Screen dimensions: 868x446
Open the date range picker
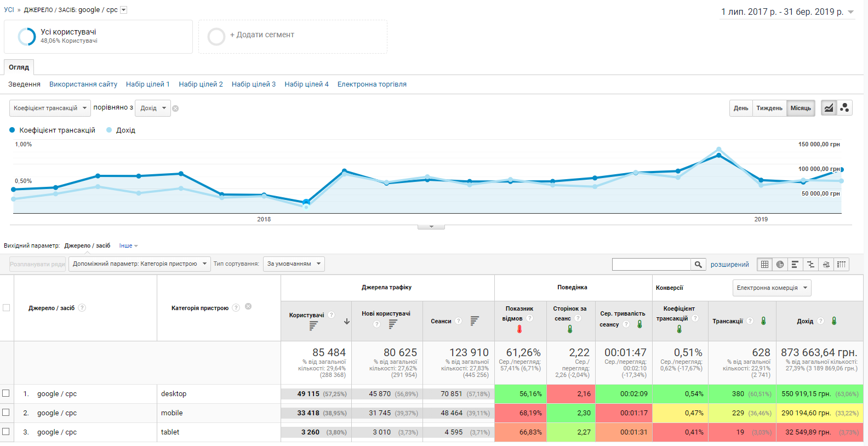[787, 12]
